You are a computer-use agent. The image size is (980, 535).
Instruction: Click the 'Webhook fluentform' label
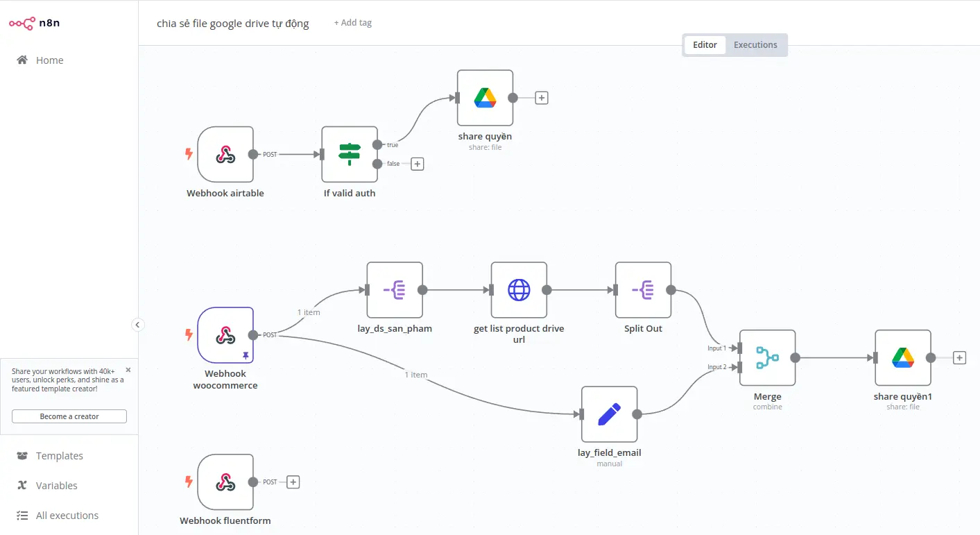tap(225, 521)
